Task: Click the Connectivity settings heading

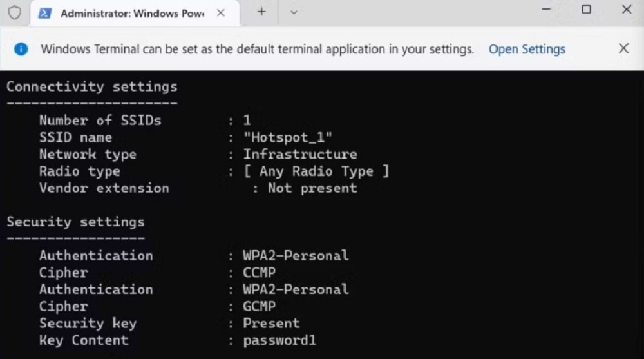Action: [92, 87]
